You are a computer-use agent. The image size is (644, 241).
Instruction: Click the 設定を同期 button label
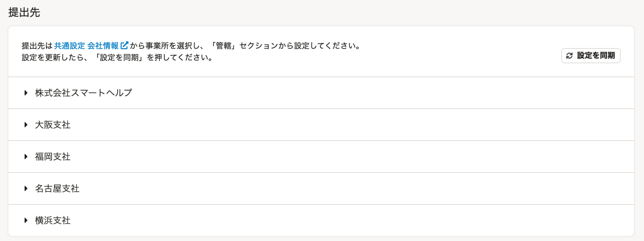[x=596, y=56]
